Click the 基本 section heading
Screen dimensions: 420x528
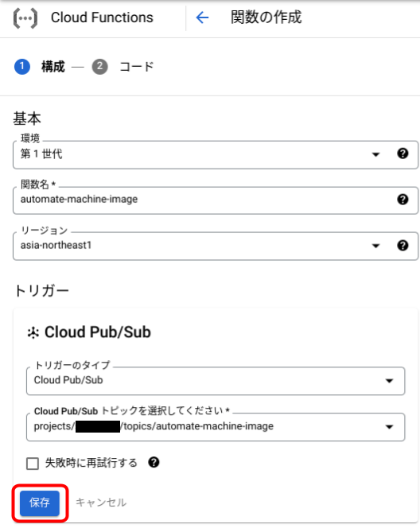[x=27, y=118]
